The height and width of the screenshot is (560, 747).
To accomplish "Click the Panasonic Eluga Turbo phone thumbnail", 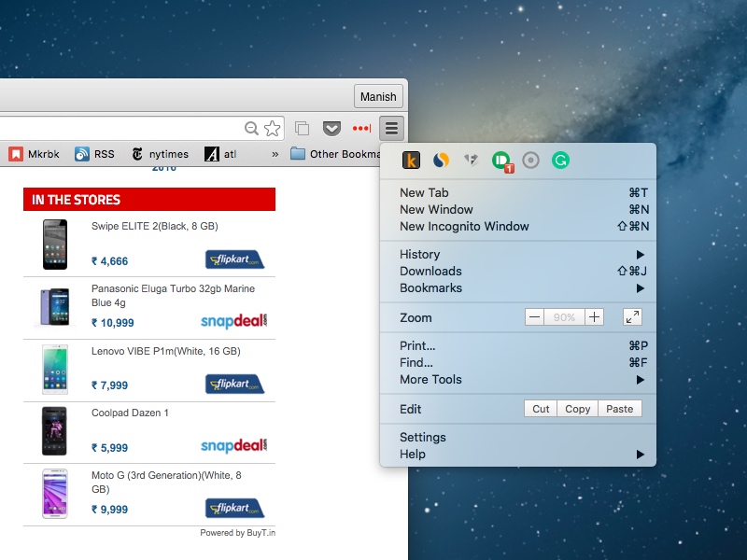I will [x=55, y=307].
